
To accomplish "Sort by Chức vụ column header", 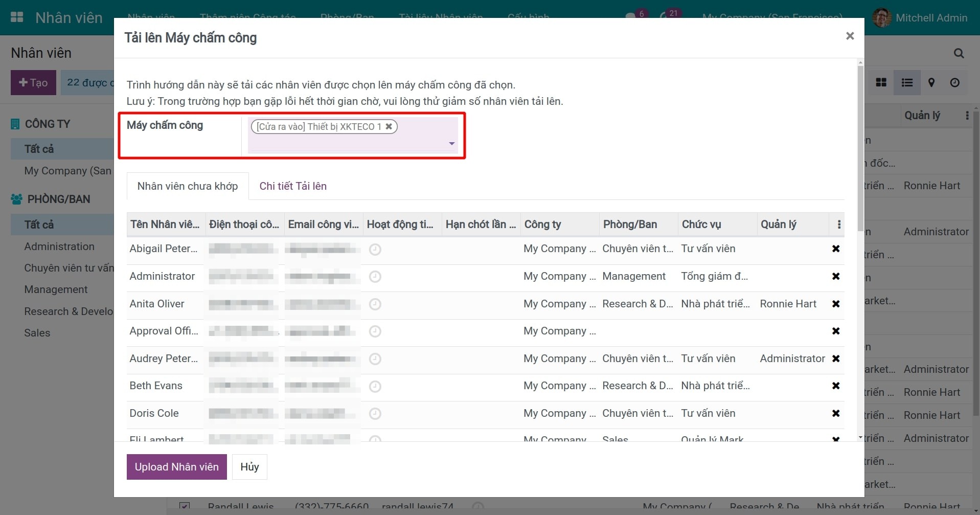I will click(x=717, y=225).
